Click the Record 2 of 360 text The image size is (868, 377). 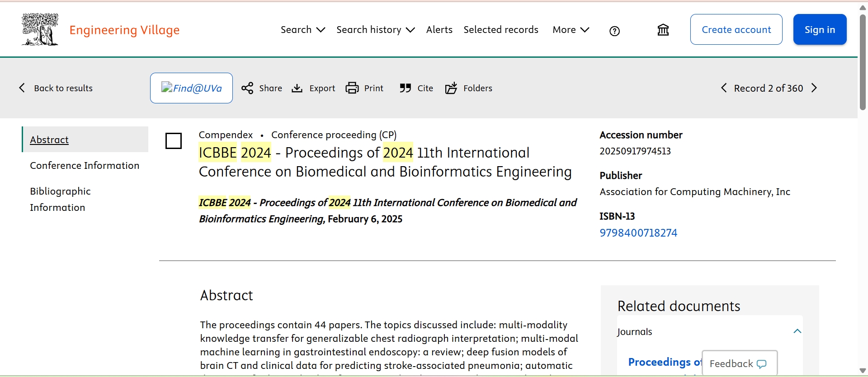tap(769, 88)
